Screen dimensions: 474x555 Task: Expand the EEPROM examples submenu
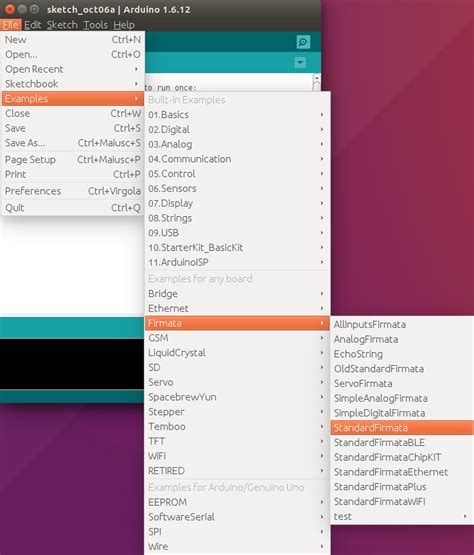point(237,502)
